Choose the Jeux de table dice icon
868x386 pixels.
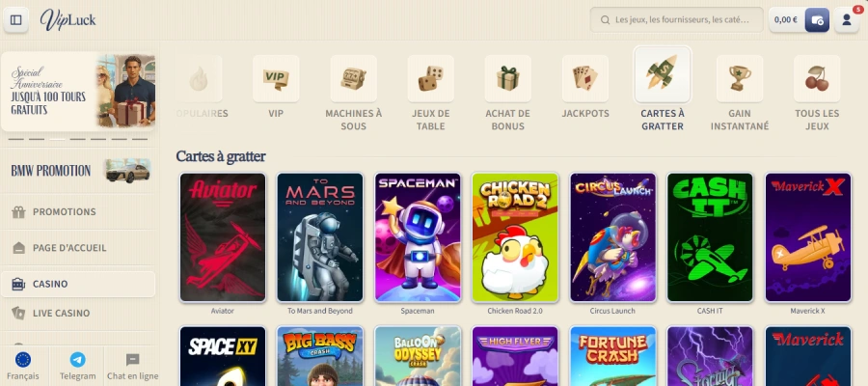point(431,78)
